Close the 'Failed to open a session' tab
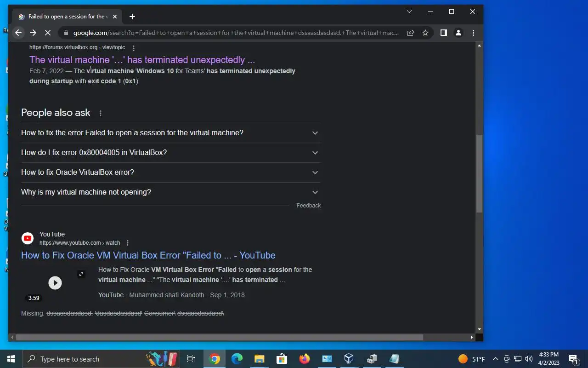 coord(115,17)
